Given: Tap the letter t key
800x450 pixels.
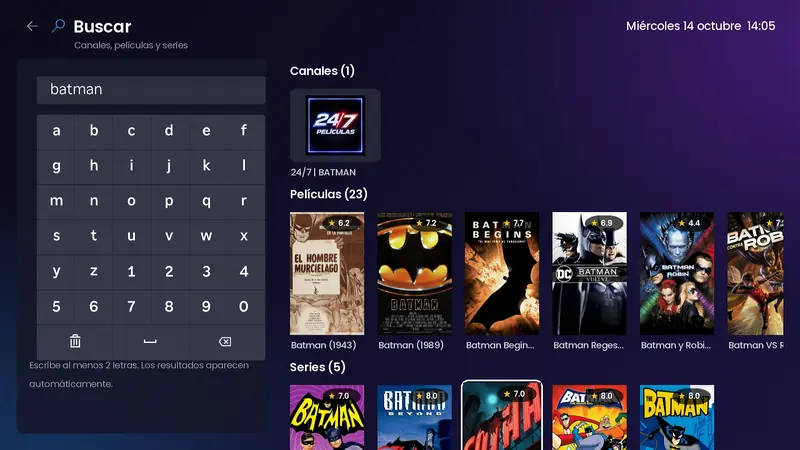Looking at the screenshot, I should (x=94, y=236).
